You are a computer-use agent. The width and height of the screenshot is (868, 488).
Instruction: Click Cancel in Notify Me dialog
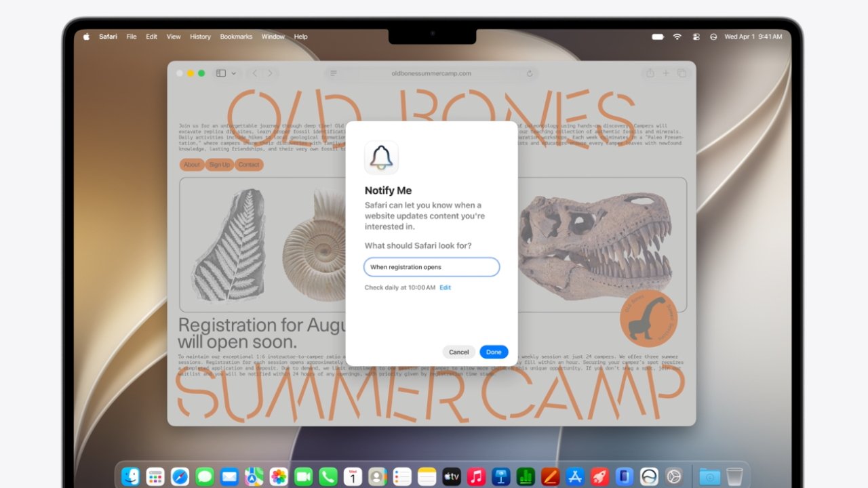[459, 352]
